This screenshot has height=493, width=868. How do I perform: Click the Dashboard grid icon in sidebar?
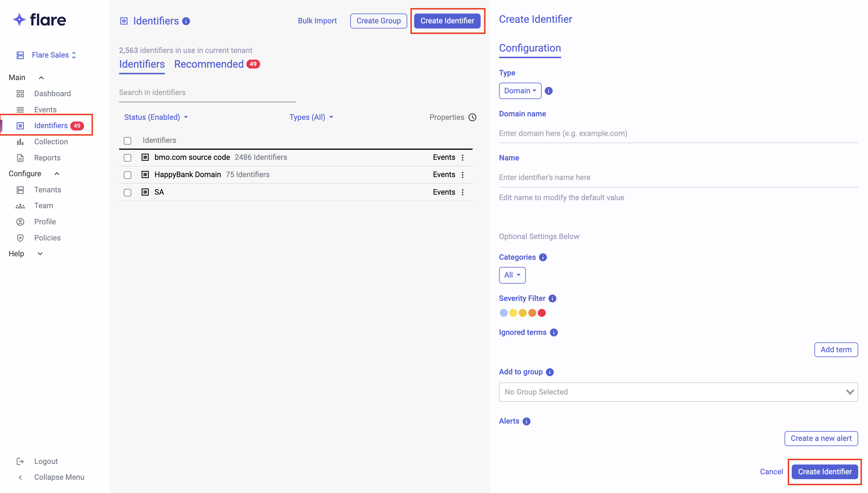click(x=20, y=94)
